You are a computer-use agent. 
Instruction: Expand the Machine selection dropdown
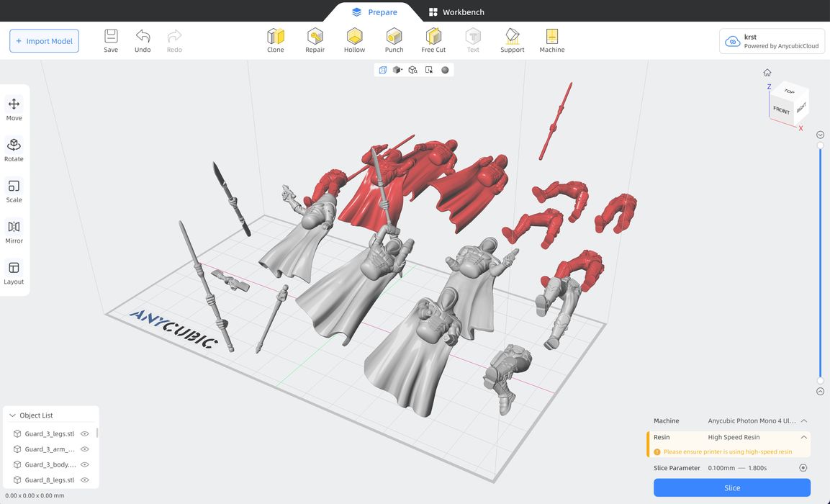804,421
